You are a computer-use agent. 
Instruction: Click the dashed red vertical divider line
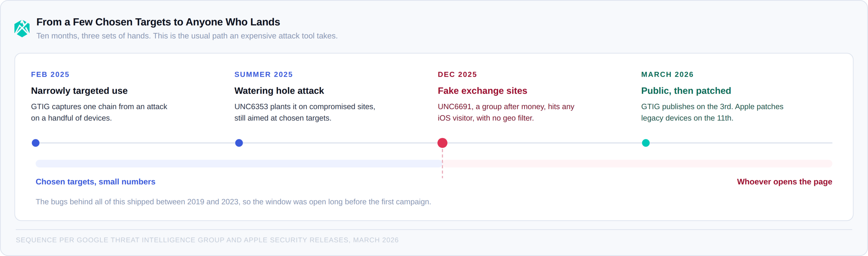442,163
